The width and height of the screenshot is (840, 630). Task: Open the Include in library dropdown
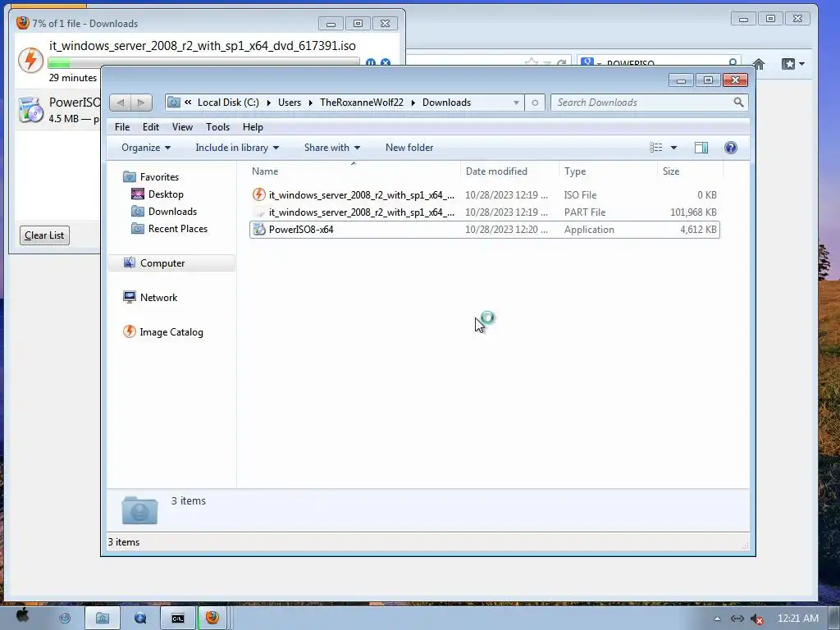tap(237, 148)
